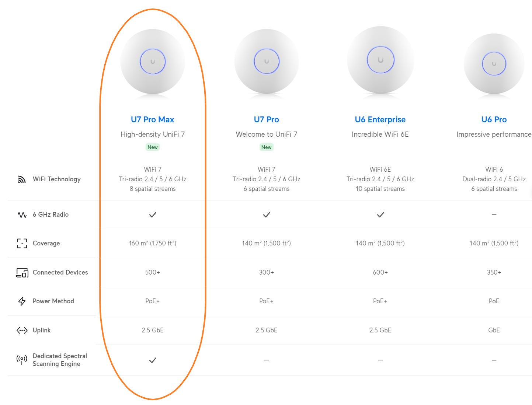
Task: Click the U6 Enterprise 6 GHz checkmark
Action: click(380, 214)
